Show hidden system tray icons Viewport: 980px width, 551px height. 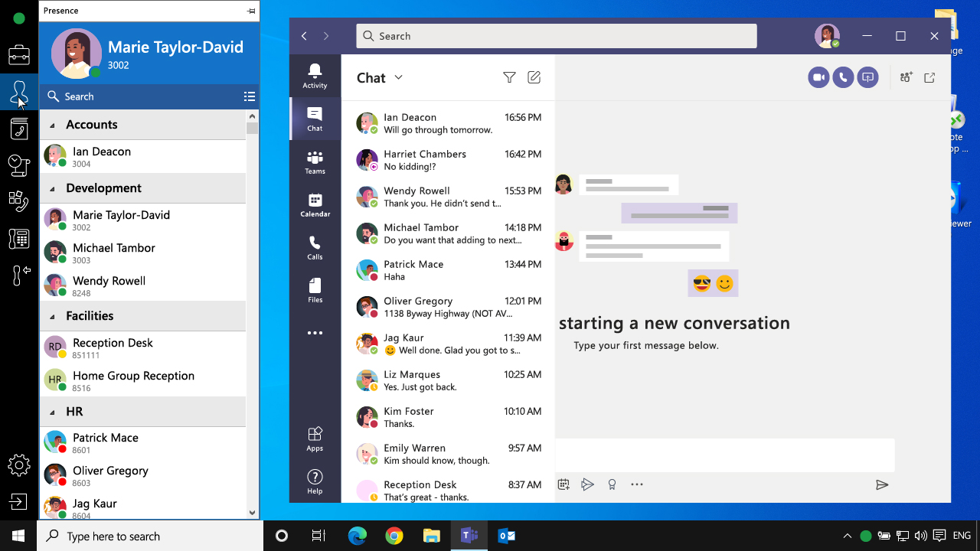tap(847, 536)
